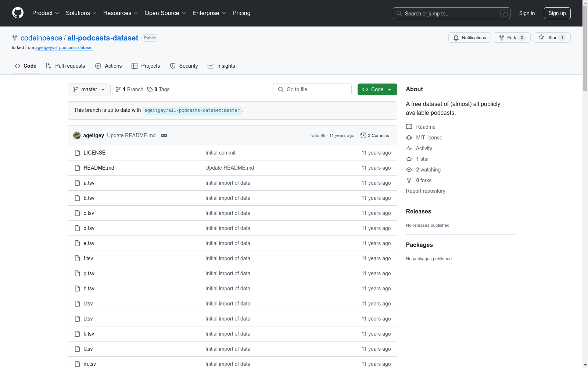This screenshot has height=368, width=588.
Task: Open the e.tsv file
Action: [x=89, y=243]
